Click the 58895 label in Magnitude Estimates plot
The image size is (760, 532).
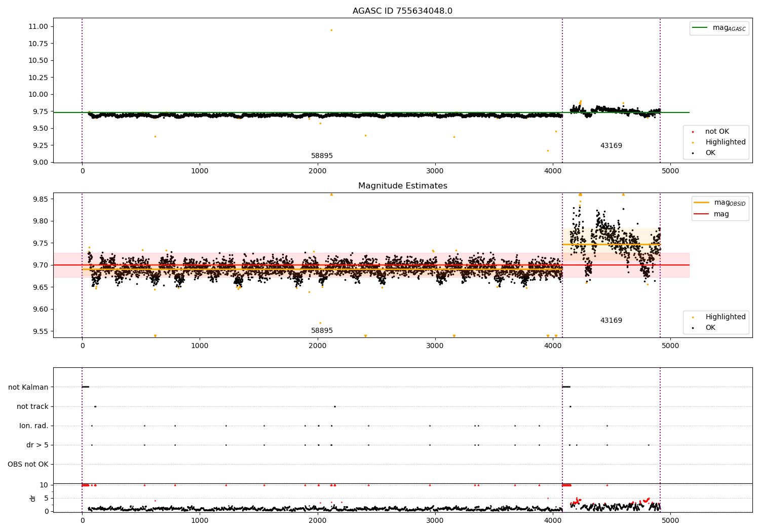click(322, 331)
